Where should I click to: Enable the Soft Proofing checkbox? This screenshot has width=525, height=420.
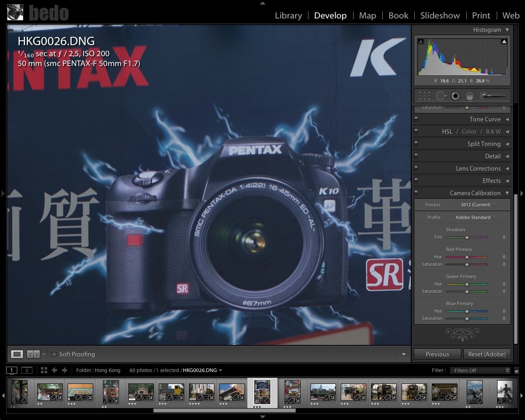[x=54, y=354]
